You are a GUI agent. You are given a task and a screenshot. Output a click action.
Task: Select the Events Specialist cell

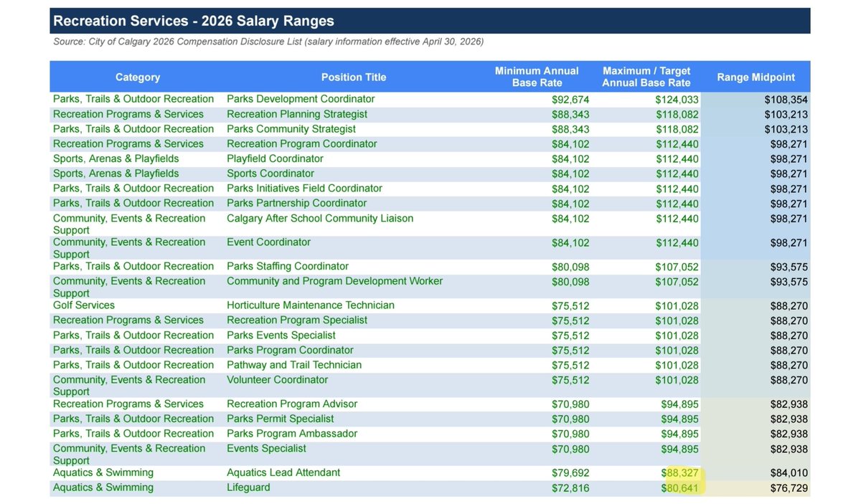(266, 449)
